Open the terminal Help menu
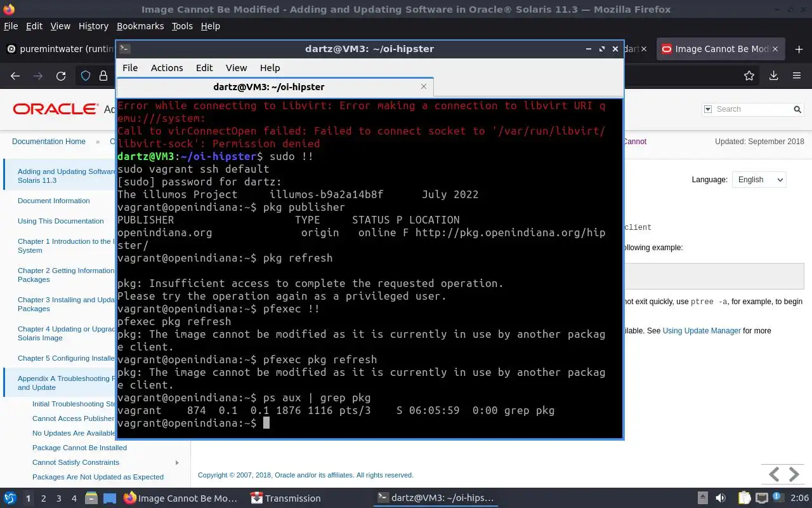 click(270, 68)
